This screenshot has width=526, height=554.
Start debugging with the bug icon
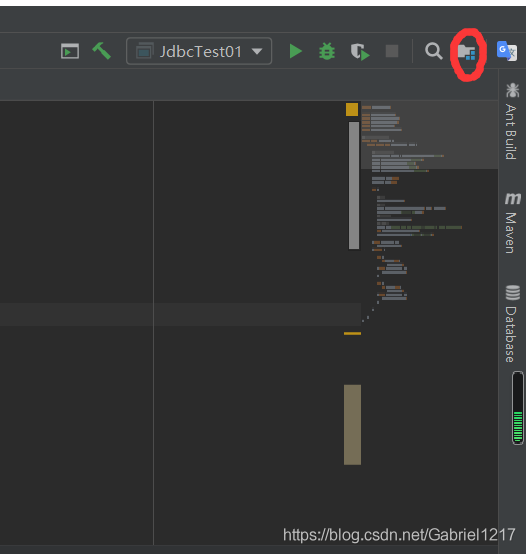coord(327,51)
